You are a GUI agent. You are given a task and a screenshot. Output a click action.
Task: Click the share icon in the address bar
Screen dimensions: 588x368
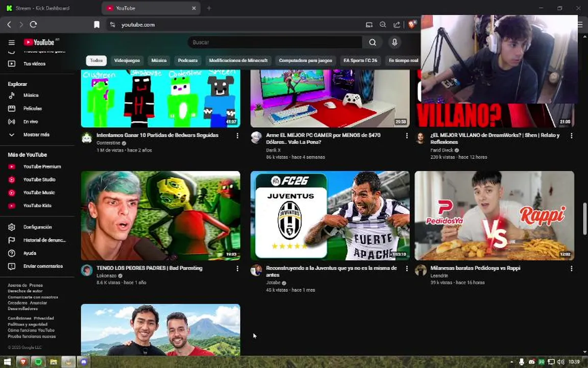(397, 25)
